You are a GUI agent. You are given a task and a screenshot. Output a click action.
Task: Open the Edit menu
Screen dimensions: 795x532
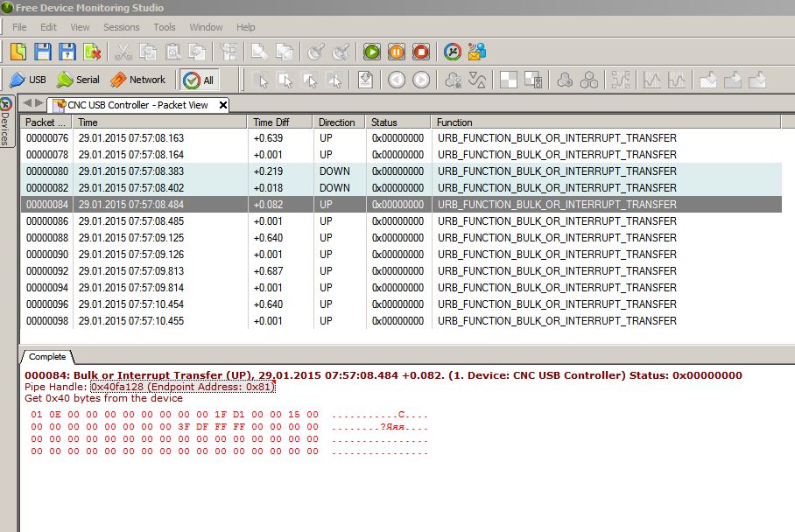pyautogui.click(x=48, y=27)
